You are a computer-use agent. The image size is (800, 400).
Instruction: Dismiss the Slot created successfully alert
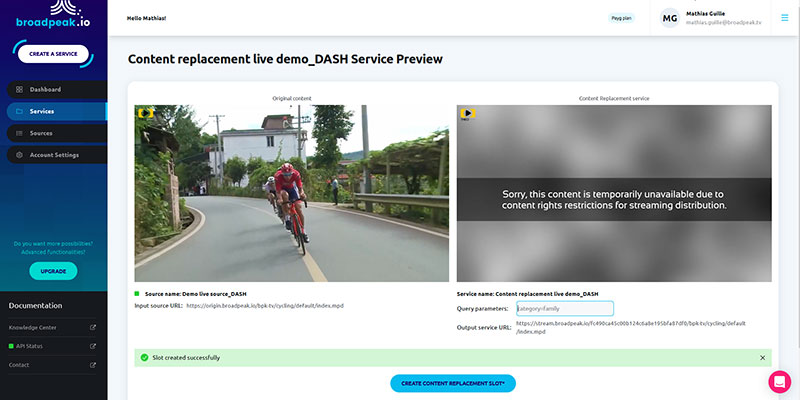click(x=762, y=357)
